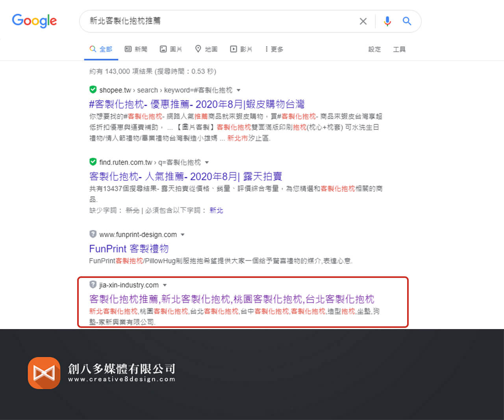This screenshot has width=504, height=420.
Task: Open 設定 search settings
Action: click(374, 49)
